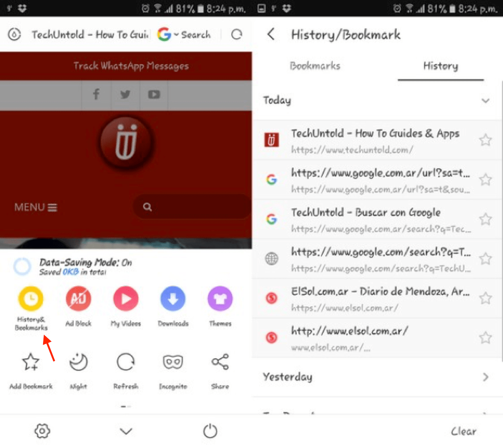
Task: Tap the Refresh icon in the menu
Action: 125,362
